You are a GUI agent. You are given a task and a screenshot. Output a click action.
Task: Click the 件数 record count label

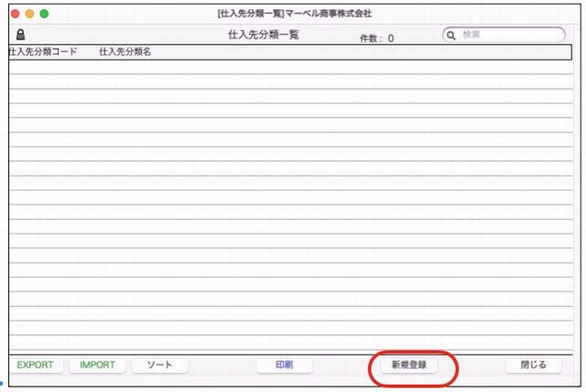pyautogui.click(x=376, y=38)
